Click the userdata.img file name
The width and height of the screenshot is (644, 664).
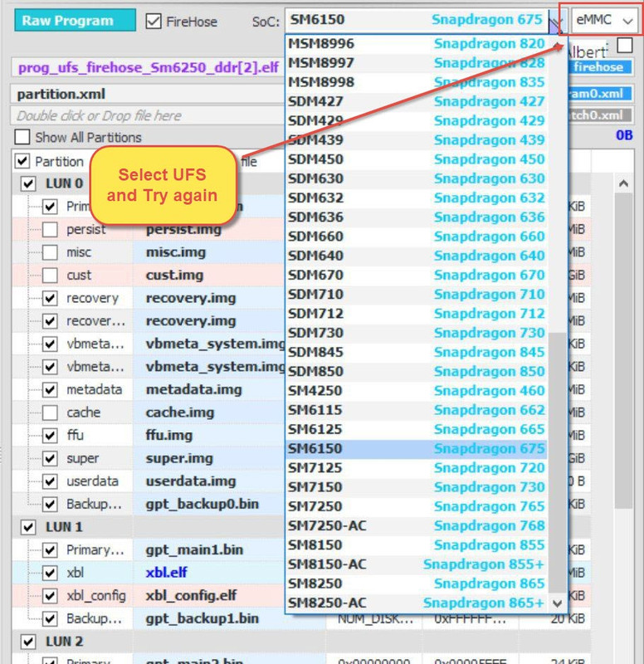click(x=191, y=481)
